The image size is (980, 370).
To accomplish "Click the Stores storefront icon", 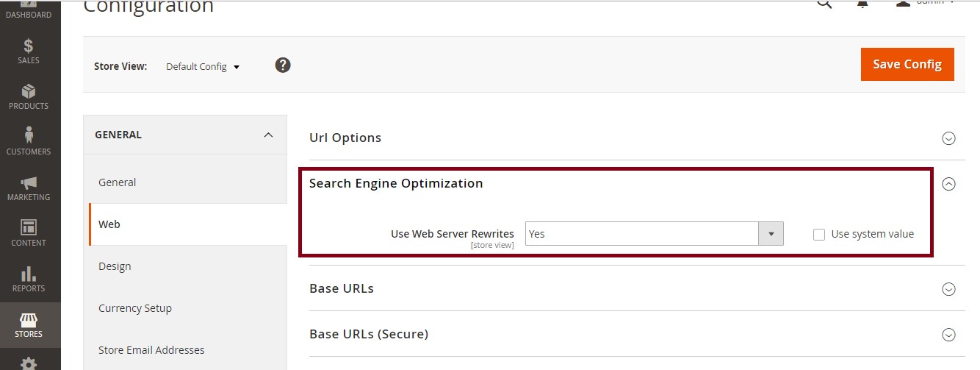I will coord(29,324).
